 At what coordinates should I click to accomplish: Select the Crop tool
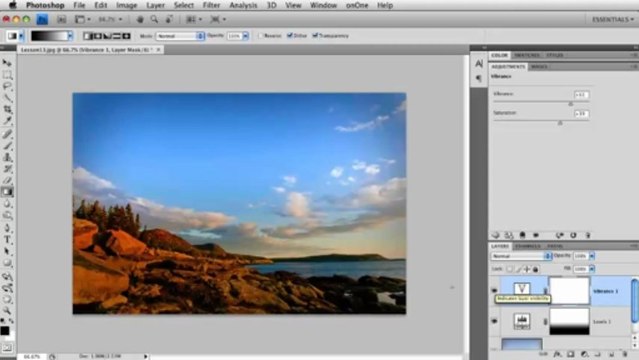tap(7, 109)
